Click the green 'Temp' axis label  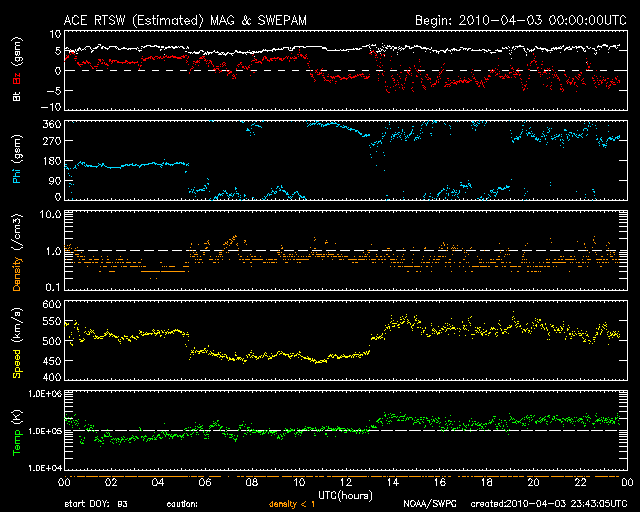coord(17,441)
